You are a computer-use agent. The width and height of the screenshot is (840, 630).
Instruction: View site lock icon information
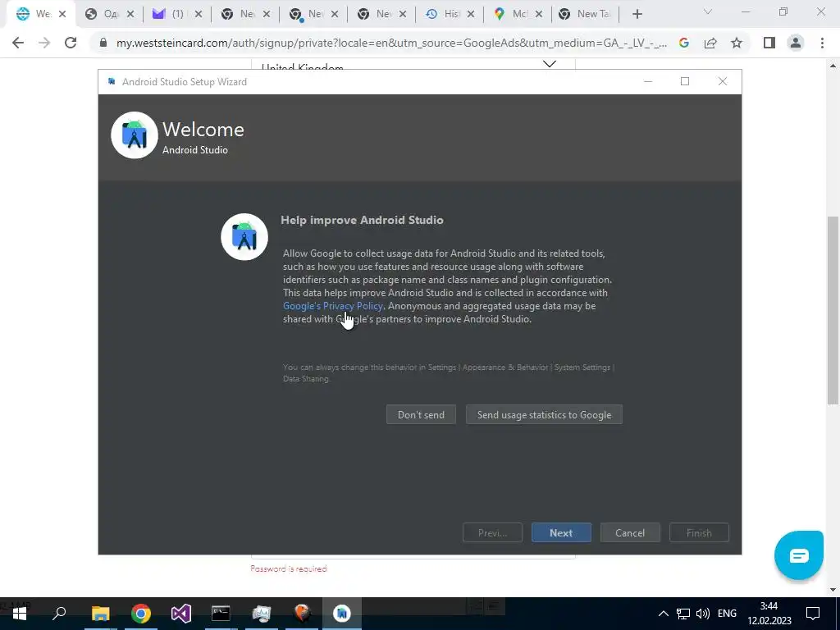pyautogui.click(x=103, y=43)
